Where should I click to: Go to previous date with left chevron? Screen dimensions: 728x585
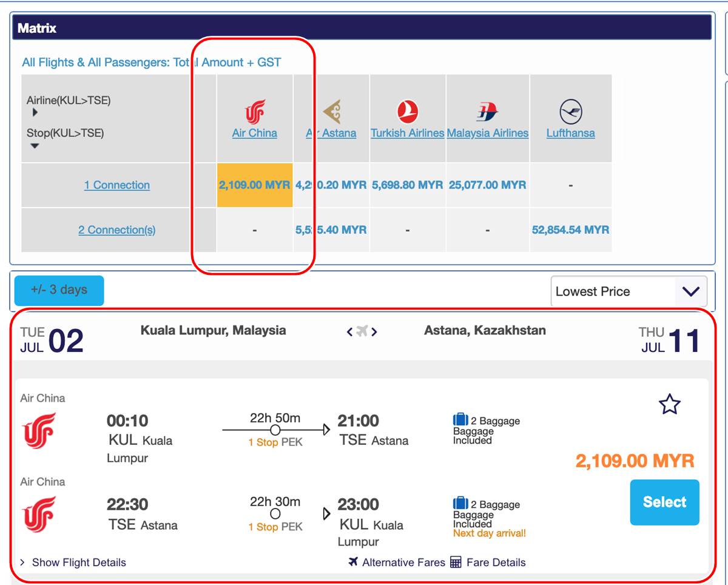(x=349, y=331)
